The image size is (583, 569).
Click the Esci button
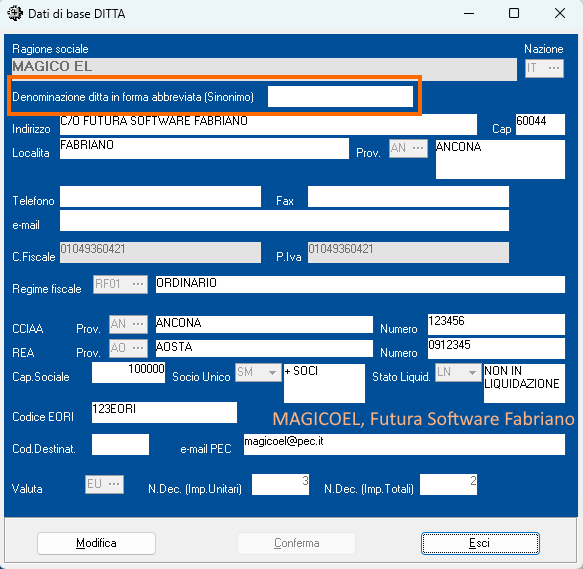(x=480, y=543)
